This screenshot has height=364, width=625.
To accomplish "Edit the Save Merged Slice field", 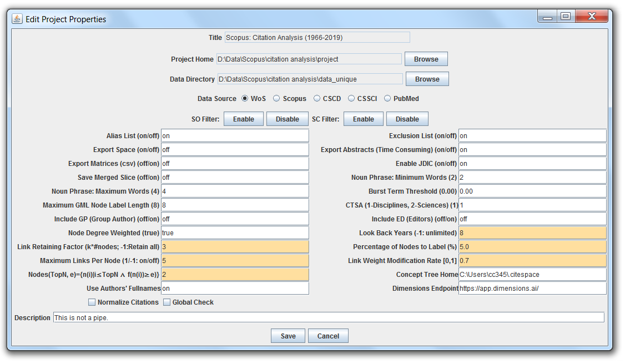I will (x=235, y=177).
